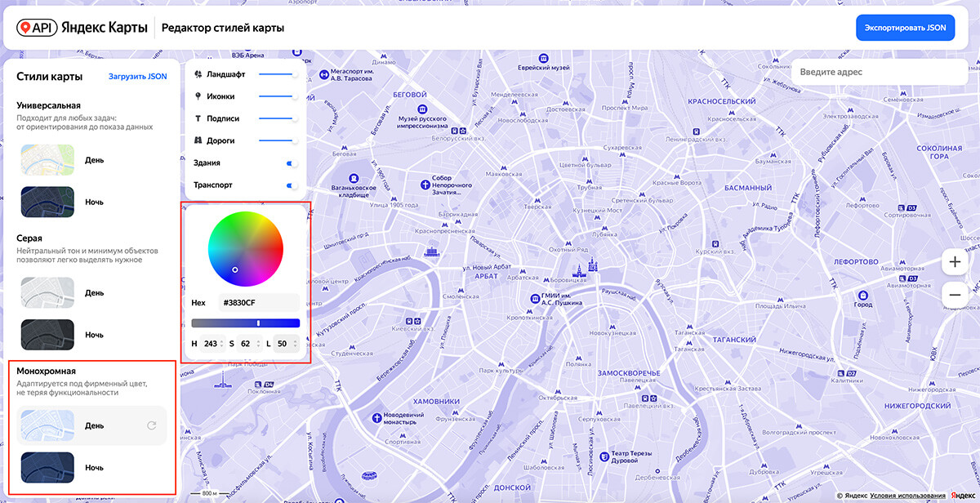Reset Монохромная День style with refresh icon
Screen dimensions: 980x503
point(151,425)
